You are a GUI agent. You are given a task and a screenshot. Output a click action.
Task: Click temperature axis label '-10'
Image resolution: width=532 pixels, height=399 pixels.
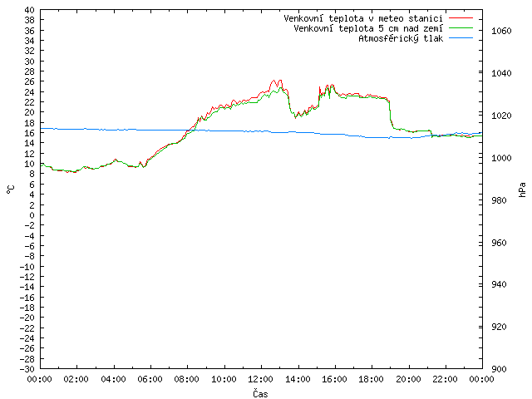27,266
